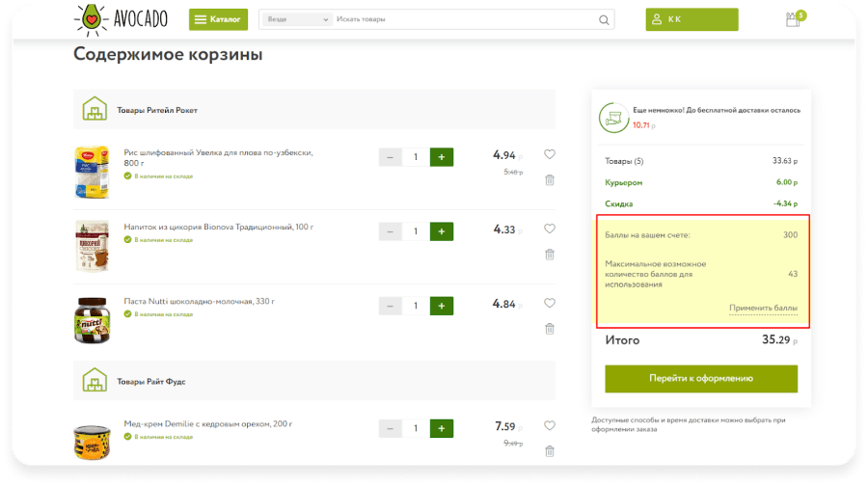Open the Каталог menu
This screenshot has height=486, width=868.
pos(218,19)
